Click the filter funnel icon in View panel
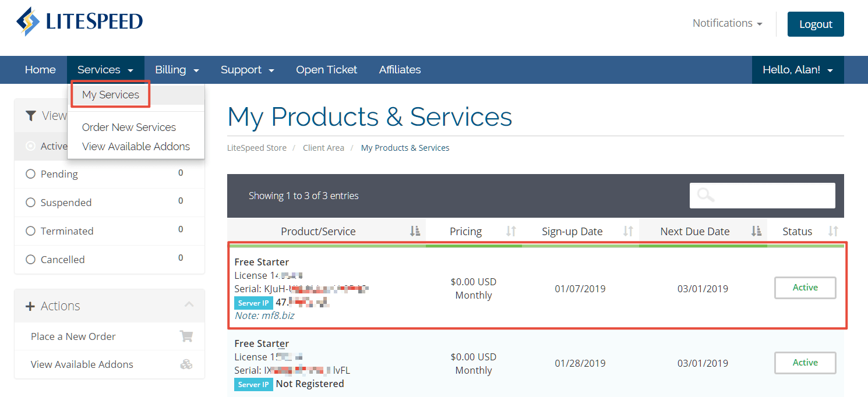This screenshot has width=868, height=397. pyautogui.click(x=31, y=116)
